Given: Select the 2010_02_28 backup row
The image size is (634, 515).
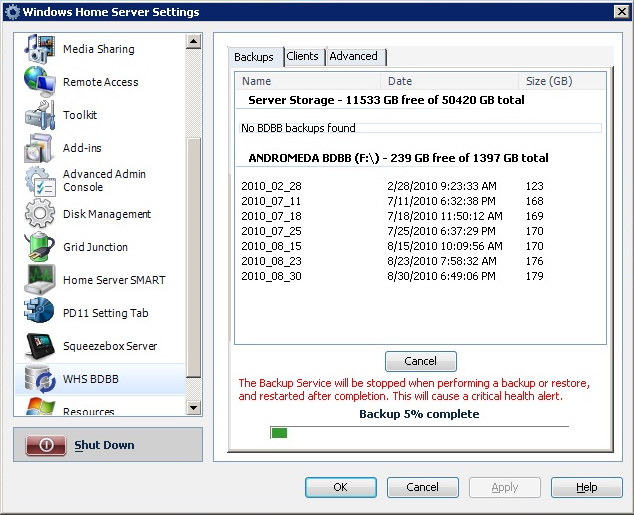Looking at the screenshot, I should click(421, 186).
